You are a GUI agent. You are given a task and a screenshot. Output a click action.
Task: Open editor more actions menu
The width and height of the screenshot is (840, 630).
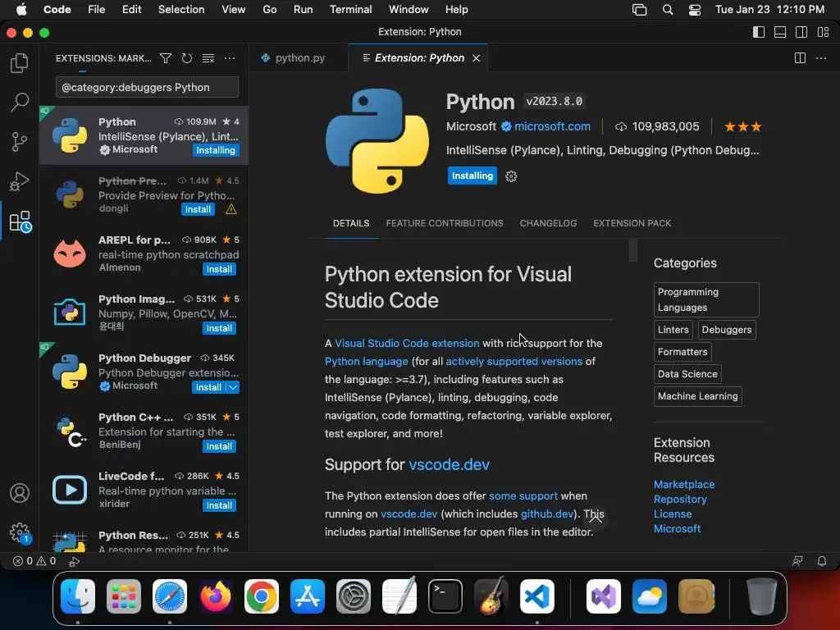click(821, 58)
